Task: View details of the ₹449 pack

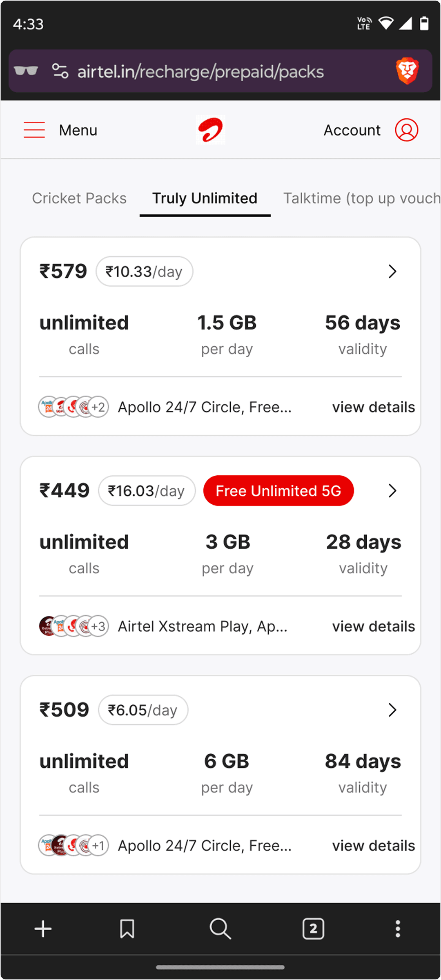Action: [x=373, y=626]
